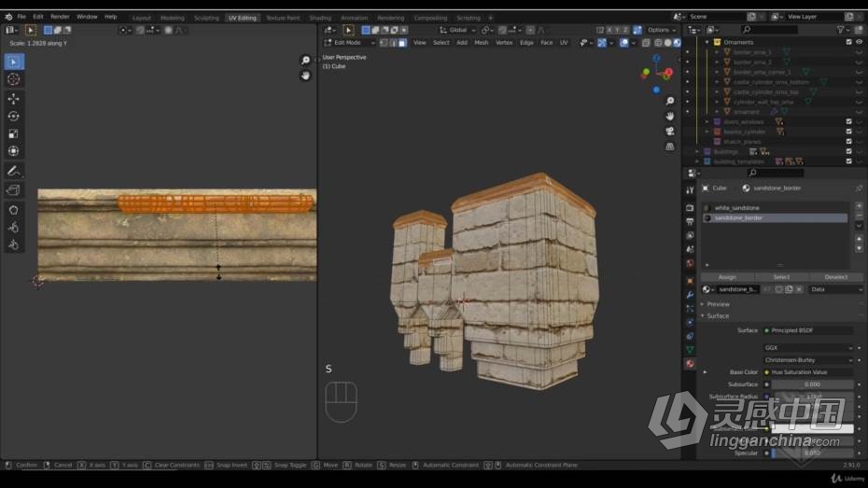Open the UV menu in 3D viewport
Viewport: 868px width, 488px height.
point(564,43)
